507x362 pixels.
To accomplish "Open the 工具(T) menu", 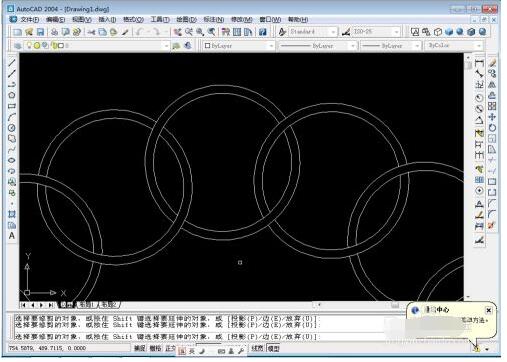I will 160,20.
